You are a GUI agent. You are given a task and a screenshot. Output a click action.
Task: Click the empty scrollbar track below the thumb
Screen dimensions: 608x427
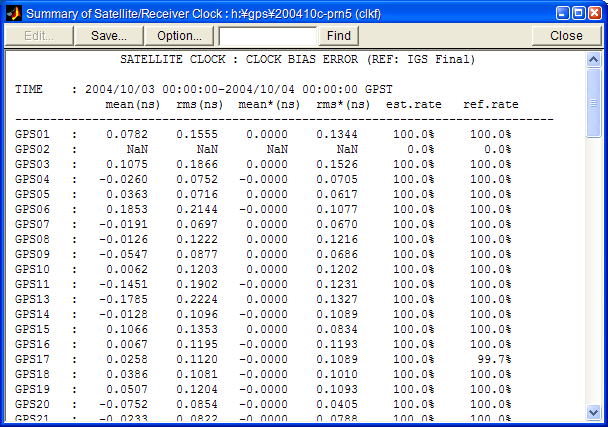coord(593,270)
